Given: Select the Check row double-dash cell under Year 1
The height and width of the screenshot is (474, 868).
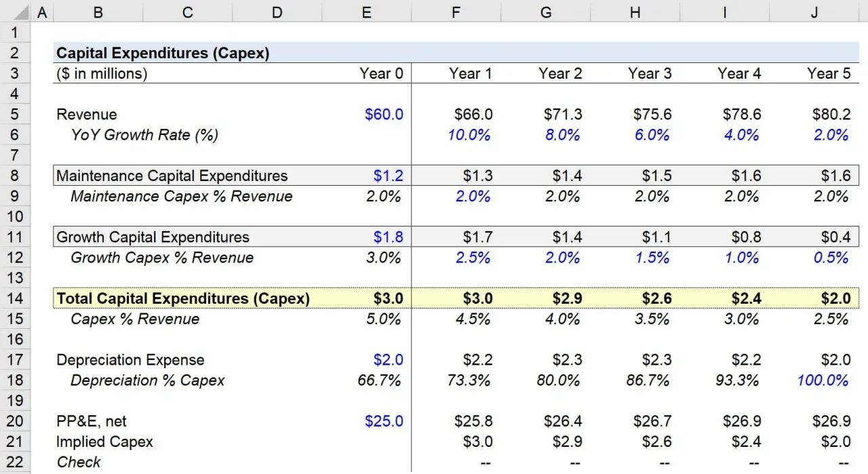Looking at the screenshot, I should tap(486, 462).
